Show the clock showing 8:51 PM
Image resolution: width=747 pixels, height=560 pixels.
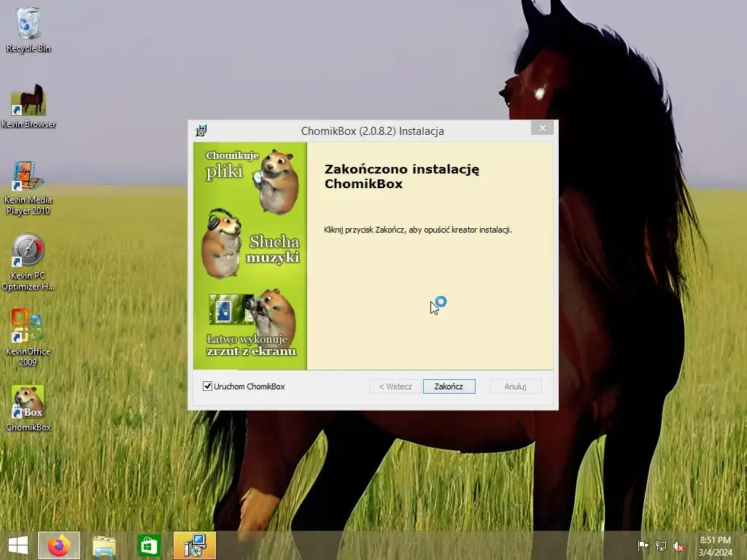715,545
